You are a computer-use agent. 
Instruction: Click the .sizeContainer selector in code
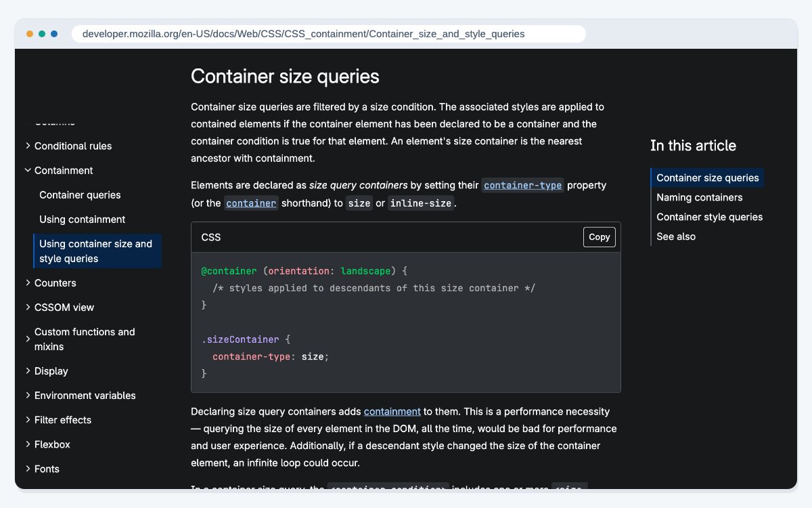coord(240,339)
